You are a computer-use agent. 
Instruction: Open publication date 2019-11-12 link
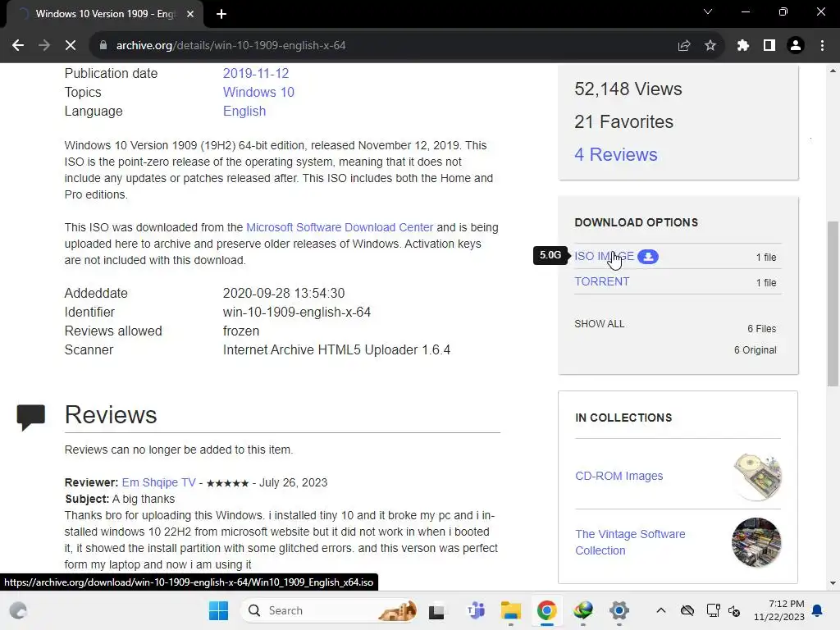[x=256, y=73]
